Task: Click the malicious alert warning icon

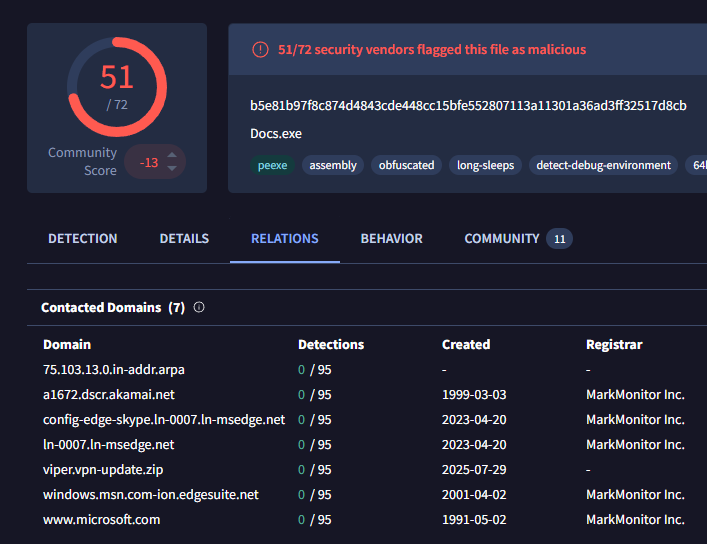Action: (260, 49)
